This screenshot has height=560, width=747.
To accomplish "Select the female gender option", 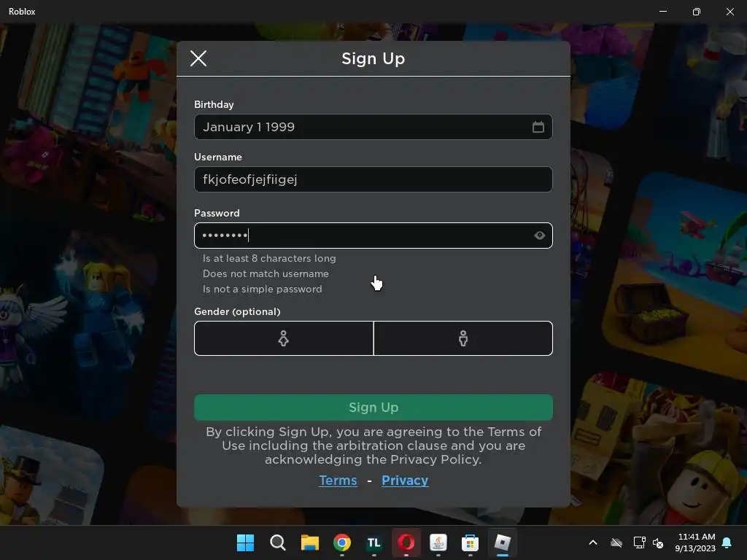I will (284, 338).
